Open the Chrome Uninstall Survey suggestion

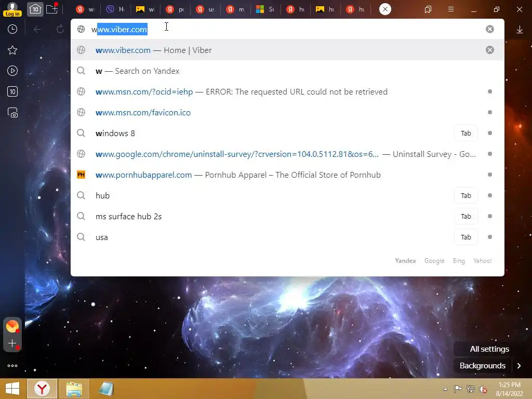287,154
